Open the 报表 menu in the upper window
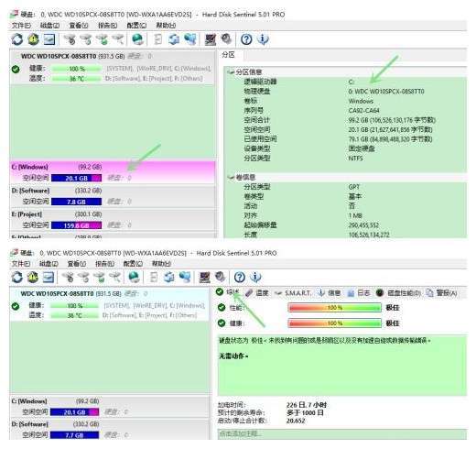Screen dimensions: 476x449 tap(107, 26)
